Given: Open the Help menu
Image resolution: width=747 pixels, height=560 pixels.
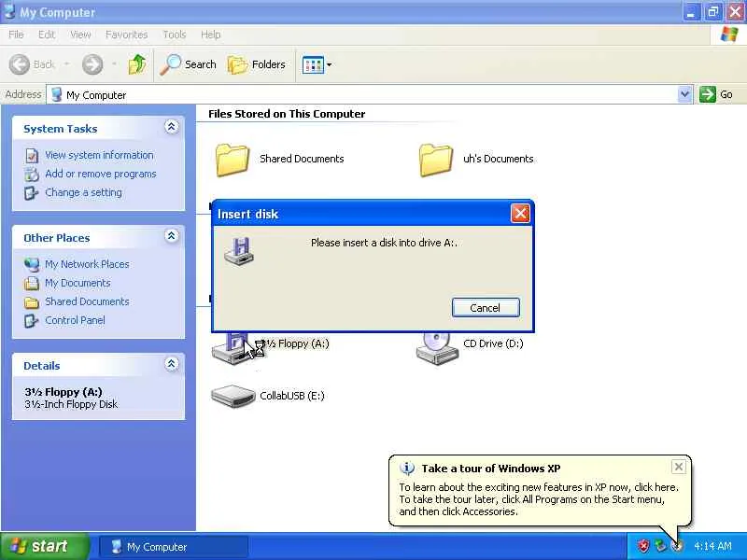Looking at the screenshot, I should click(x=211, y=35).
